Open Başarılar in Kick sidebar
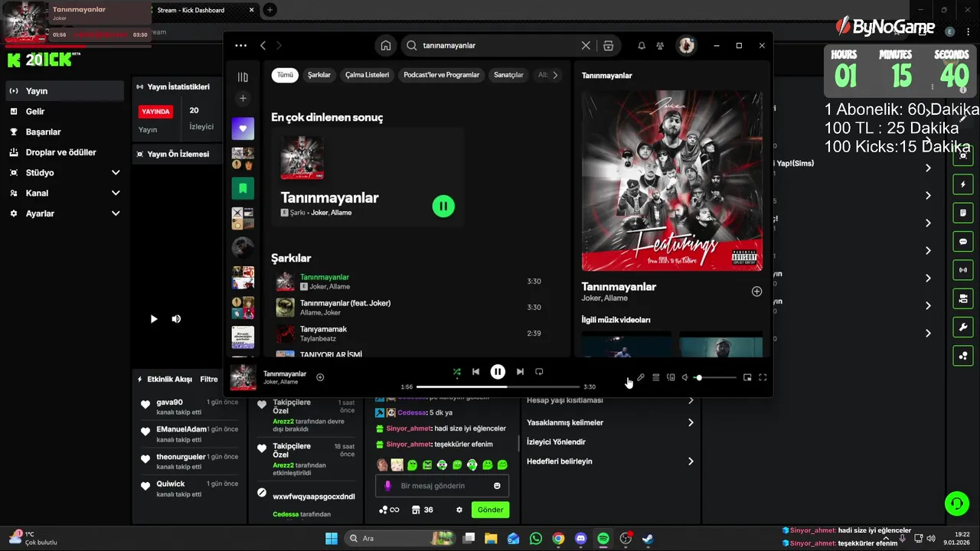980x551 pixels. click(x=64, y=132)
